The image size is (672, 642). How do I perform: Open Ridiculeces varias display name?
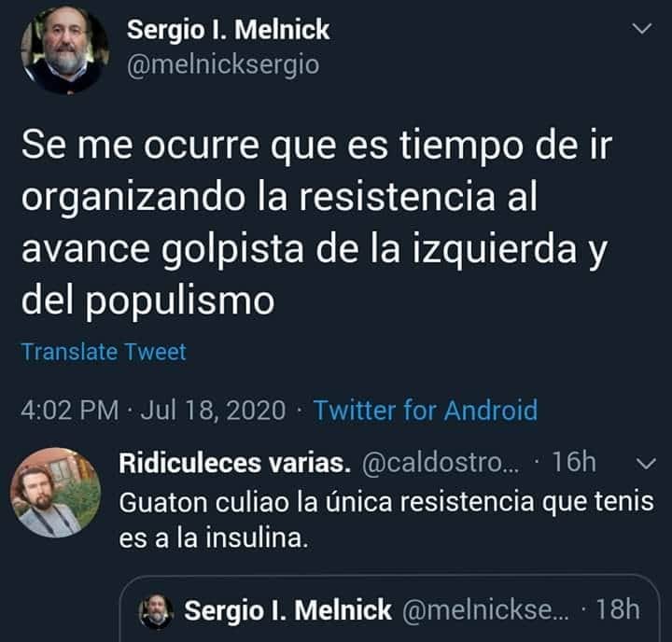pyautogui.click(x=235, y=463)
